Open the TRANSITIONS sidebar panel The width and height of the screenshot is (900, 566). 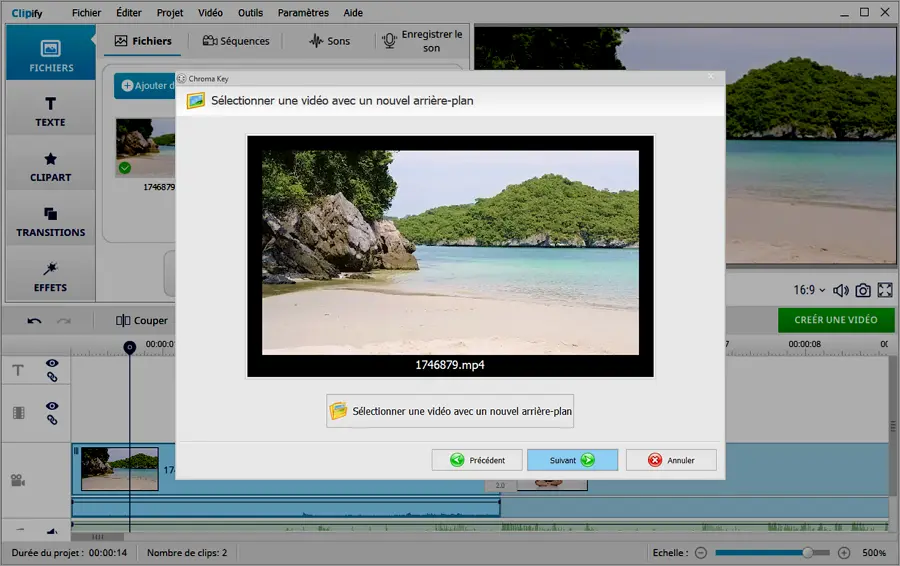click(51, 220)
